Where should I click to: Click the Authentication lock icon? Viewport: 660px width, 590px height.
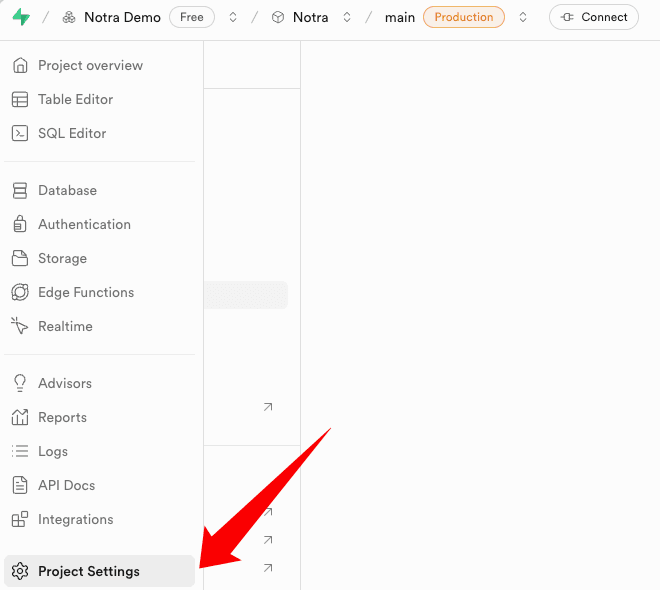coord(20,225)
